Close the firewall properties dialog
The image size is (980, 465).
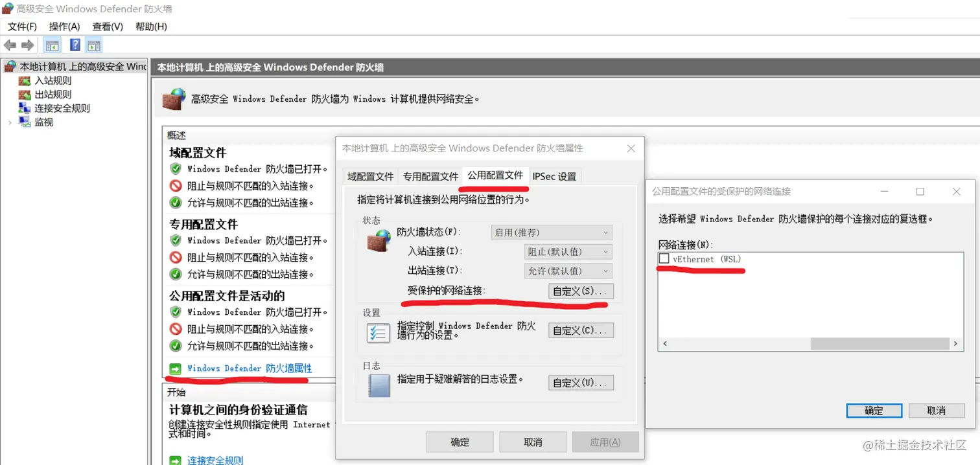click(x=631, y=148)
